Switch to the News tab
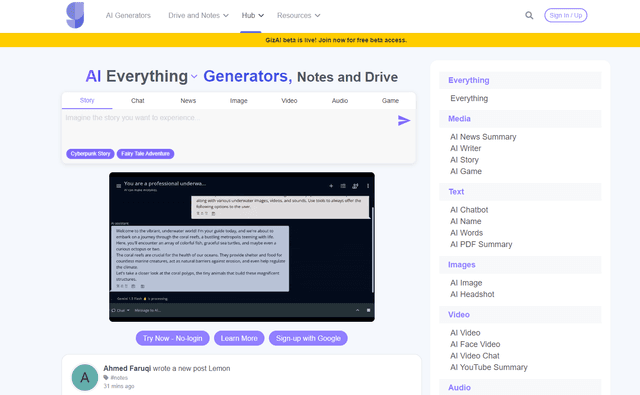The image size is (640, 395). coord(188,101)
